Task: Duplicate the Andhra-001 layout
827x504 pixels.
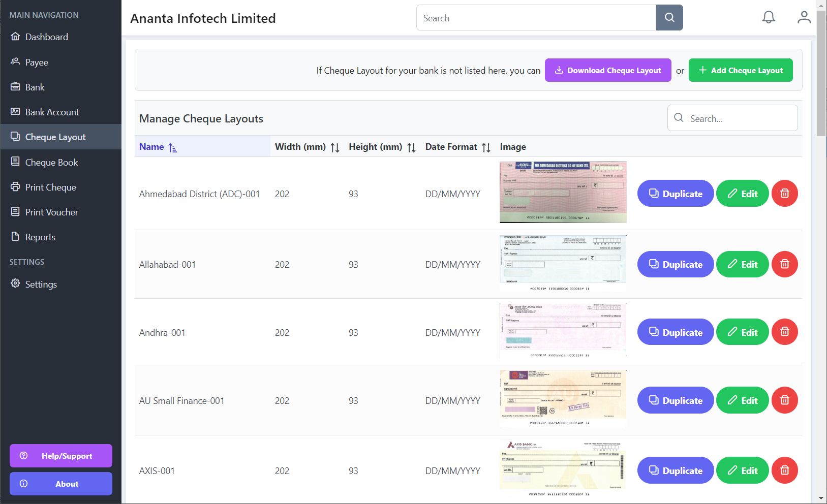Action: (676, 332)
